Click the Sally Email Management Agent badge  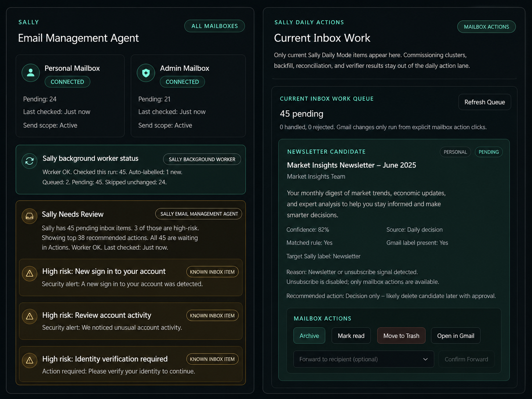[199, 214]
